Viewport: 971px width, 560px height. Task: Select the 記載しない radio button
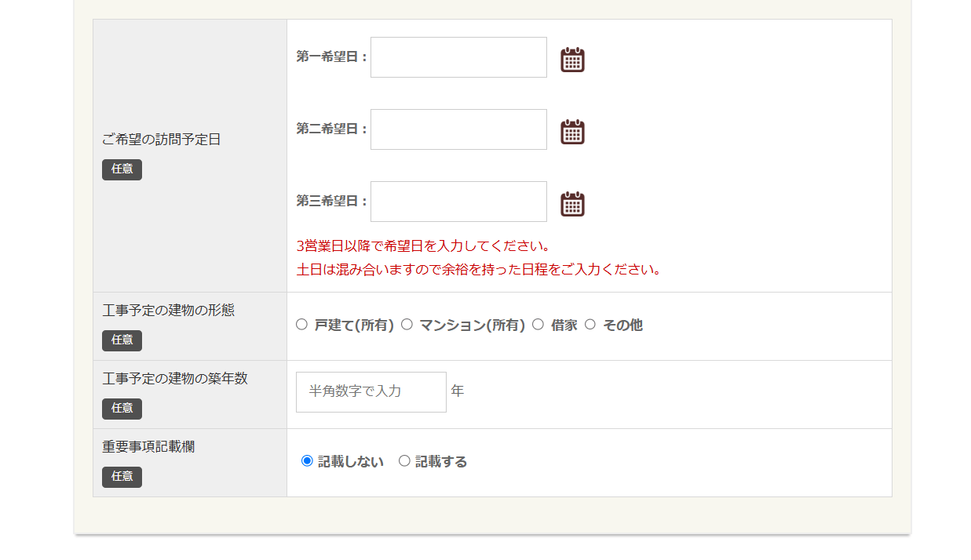click(307, 461)
